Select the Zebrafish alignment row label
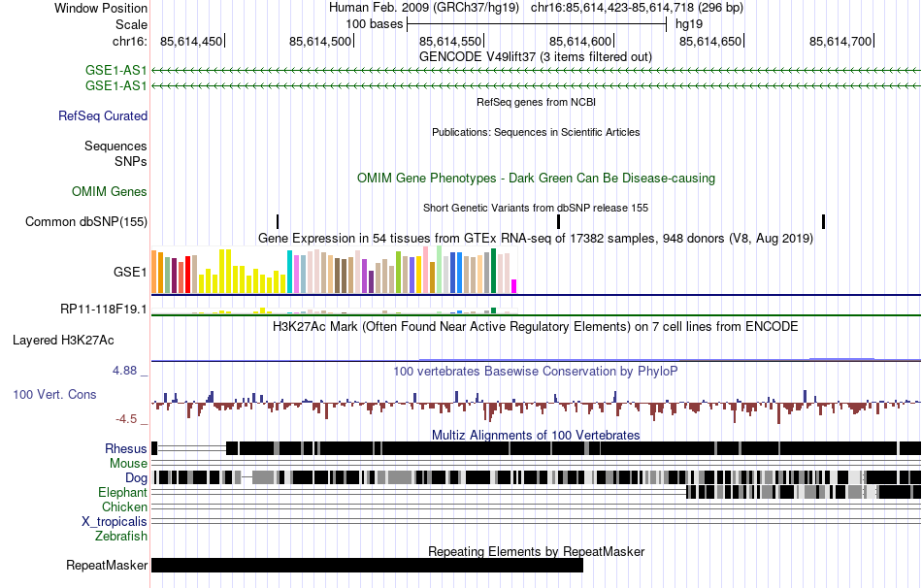 121,537
